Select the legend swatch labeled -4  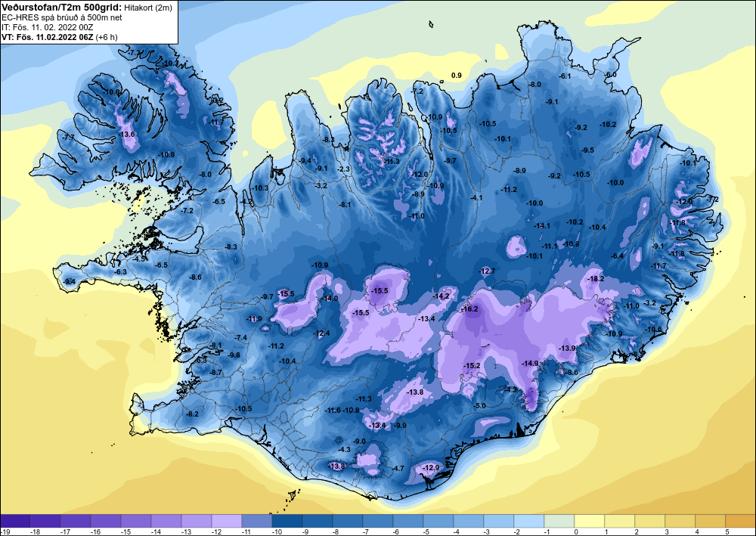pyautogui.click(x=469, y=521)
